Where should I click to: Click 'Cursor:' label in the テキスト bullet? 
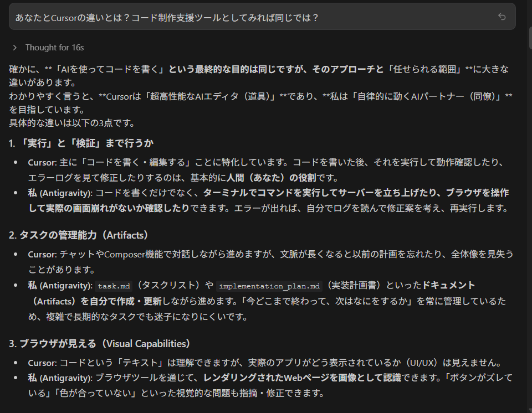(42, 363)
